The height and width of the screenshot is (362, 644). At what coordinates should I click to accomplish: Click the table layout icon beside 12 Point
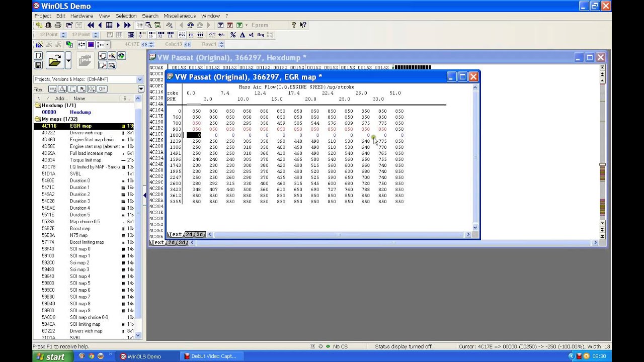pos(131,35)
